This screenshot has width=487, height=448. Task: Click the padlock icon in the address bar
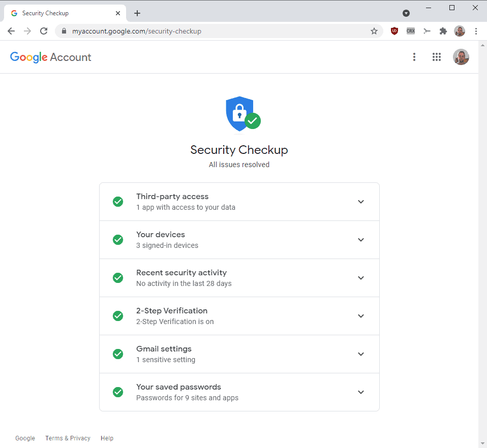pyautogui.click(x=64, y=31)
